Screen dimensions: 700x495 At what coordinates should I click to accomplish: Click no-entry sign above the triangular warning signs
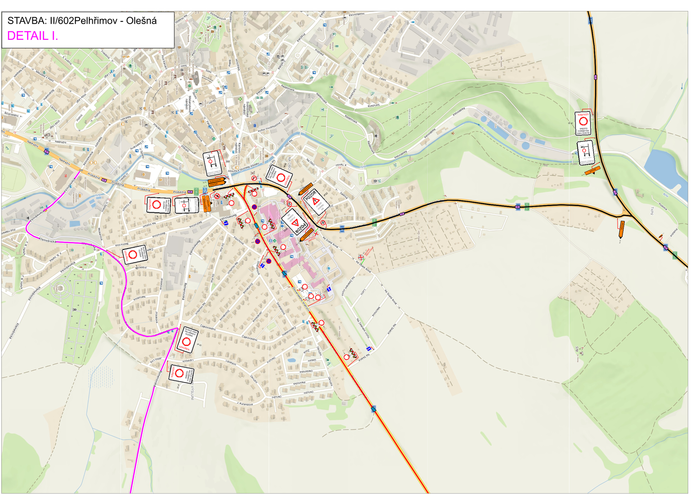(x=281, y=177)
